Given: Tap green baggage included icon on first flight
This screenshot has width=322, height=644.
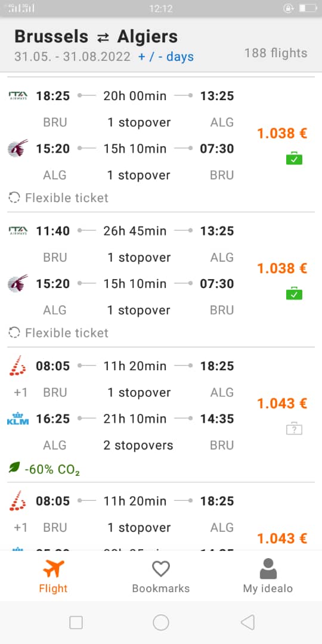Looking at the screenshot, I should (x=294, y=159).
